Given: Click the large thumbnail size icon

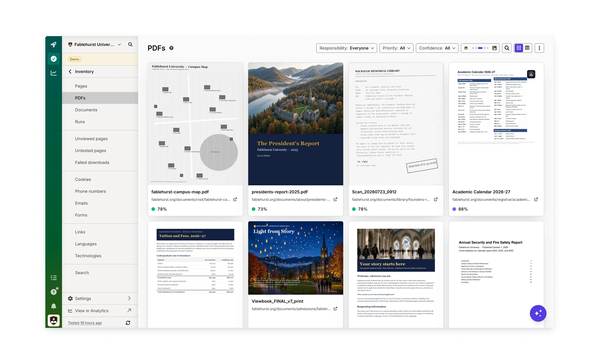Looking at the screenshot, I should (494, 48).
